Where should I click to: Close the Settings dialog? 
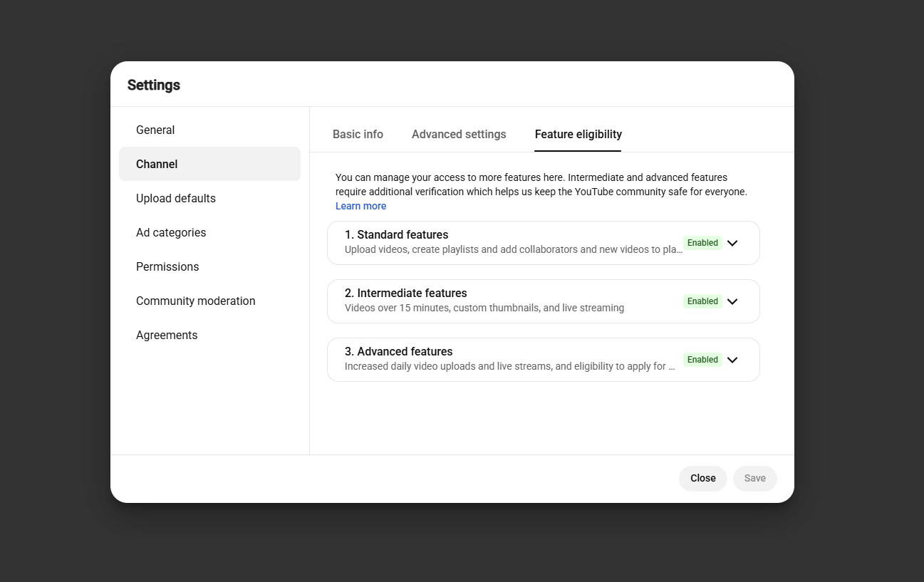pyautogui.click(x=703, y=478)
